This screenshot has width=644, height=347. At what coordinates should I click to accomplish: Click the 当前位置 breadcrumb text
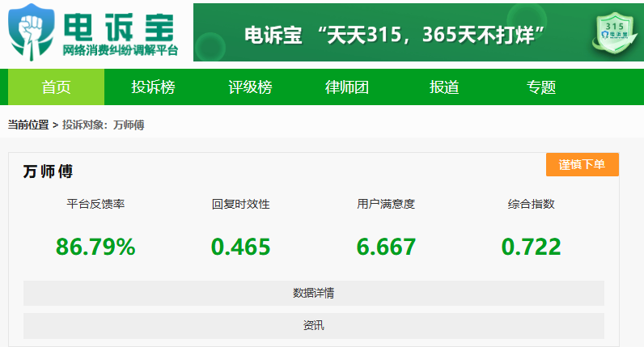click(28, 125)
